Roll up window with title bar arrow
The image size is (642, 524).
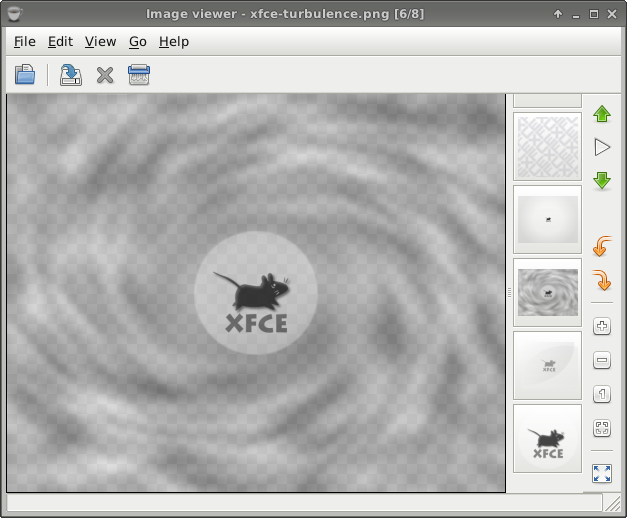tap(558, 14)
